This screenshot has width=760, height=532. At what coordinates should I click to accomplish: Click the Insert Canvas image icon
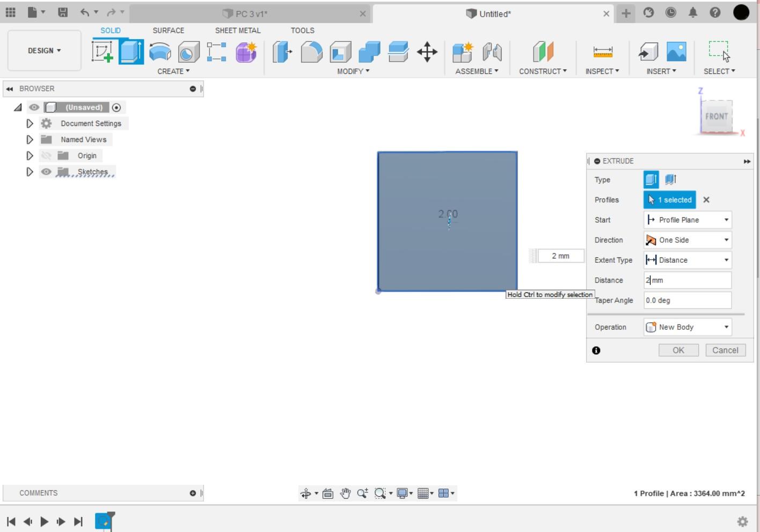[x=676, y=52]
